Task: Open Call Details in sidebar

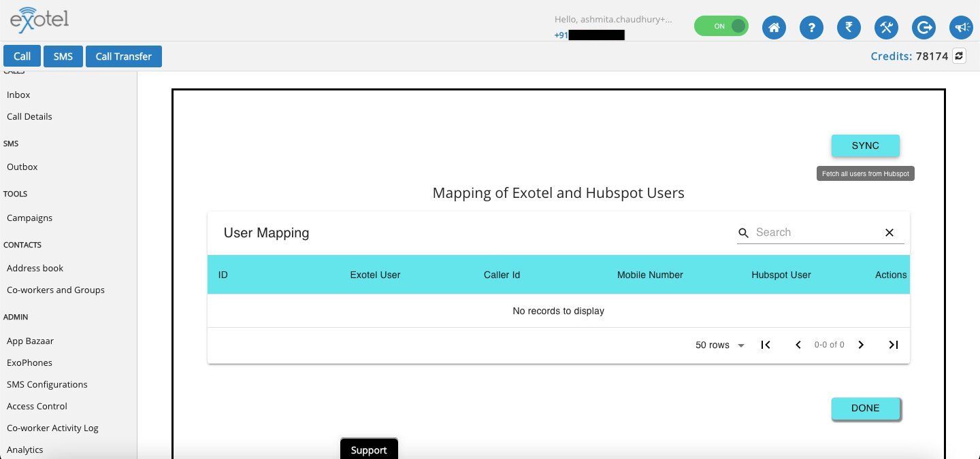Action: [29, 116]
